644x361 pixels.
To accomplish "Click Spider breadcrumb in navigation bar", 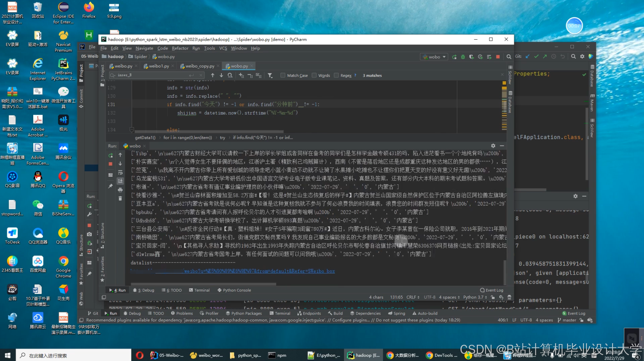I will [138, 57].
